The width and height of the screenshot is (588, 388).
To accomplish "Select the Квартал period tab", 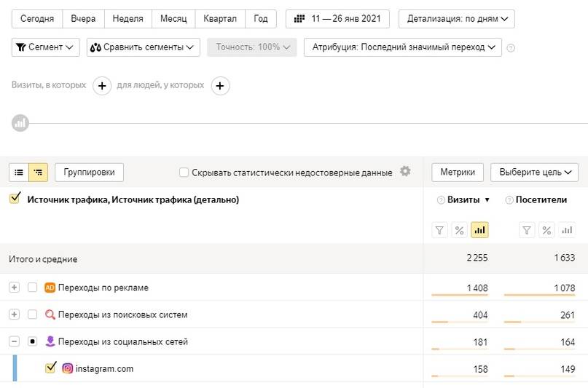I will point(219,19).
